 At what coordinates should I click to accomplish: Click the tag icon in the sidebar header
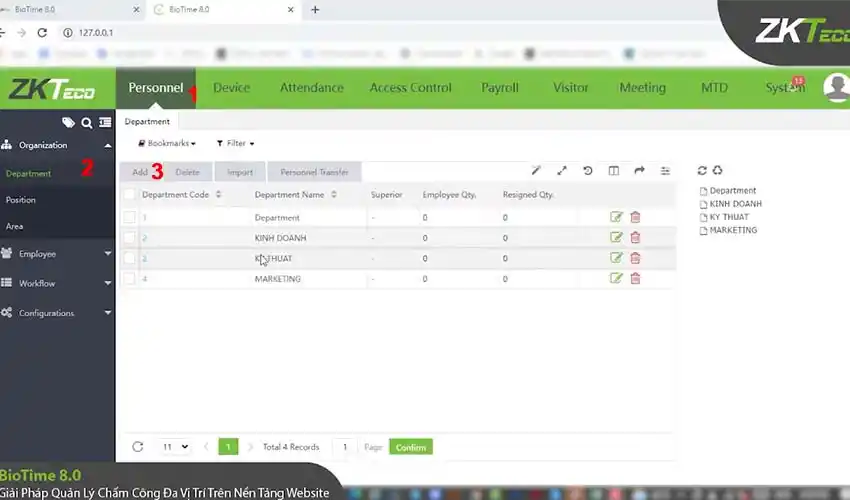[68, 123]
